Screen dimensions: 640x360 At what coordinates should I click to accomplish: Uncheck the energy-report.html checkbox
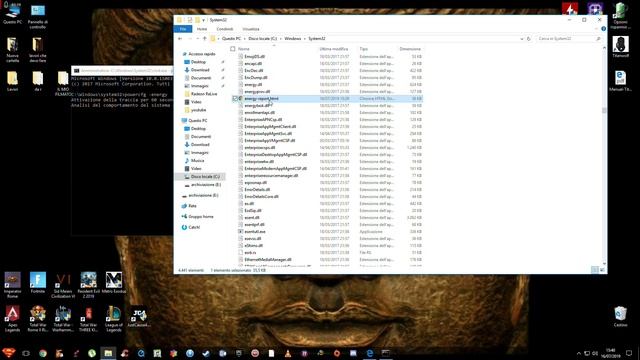pos(235,98)
